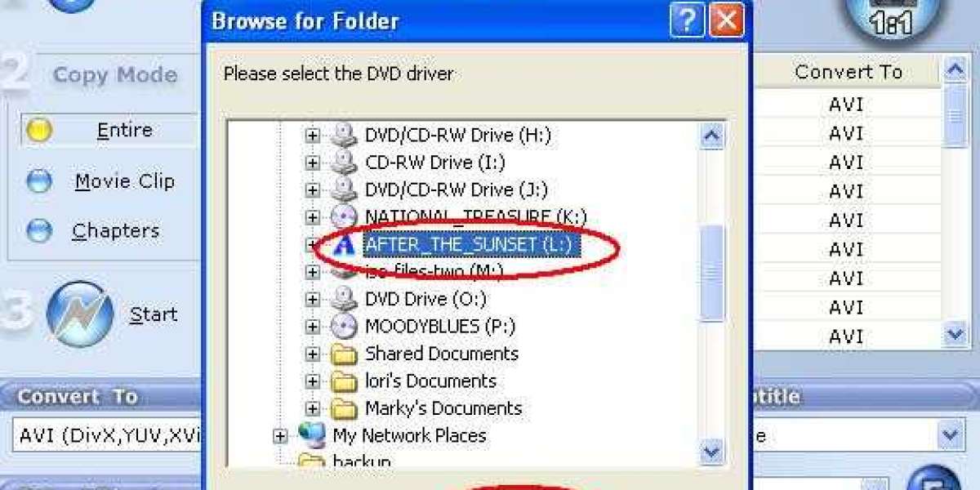Expand the DVD/CD-RW Drive (H:) node
Viewport: 980px width, 490px height.
click(x=313, y=136)
